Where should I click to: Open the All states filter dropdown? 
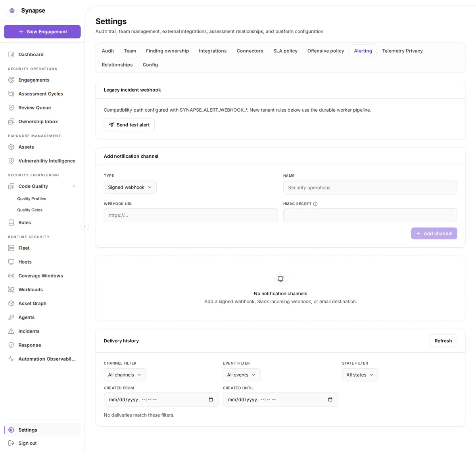click(360, 375)
